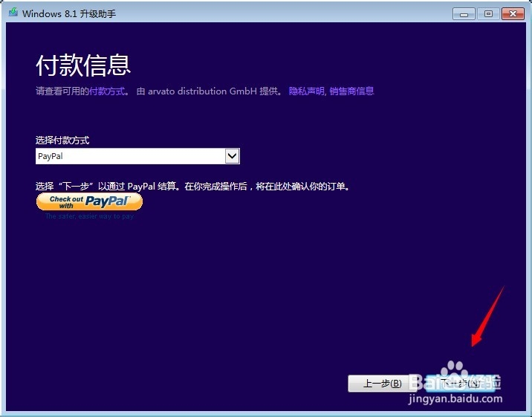Viewport: 532px width, 417px height.
Task: Select the PayPal payment method field
Action: (x=137, y=156)
